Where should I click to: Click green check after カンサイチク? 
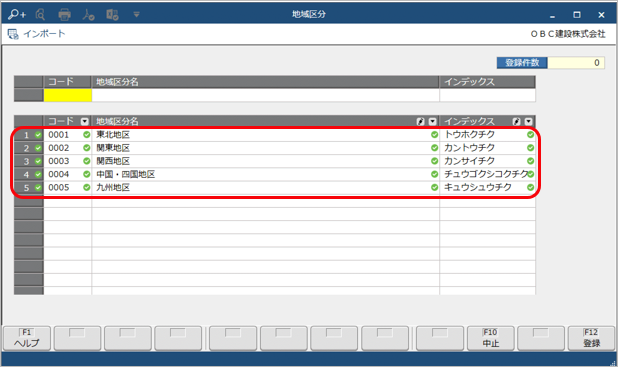pyautogui.click(x=531, y=161)
